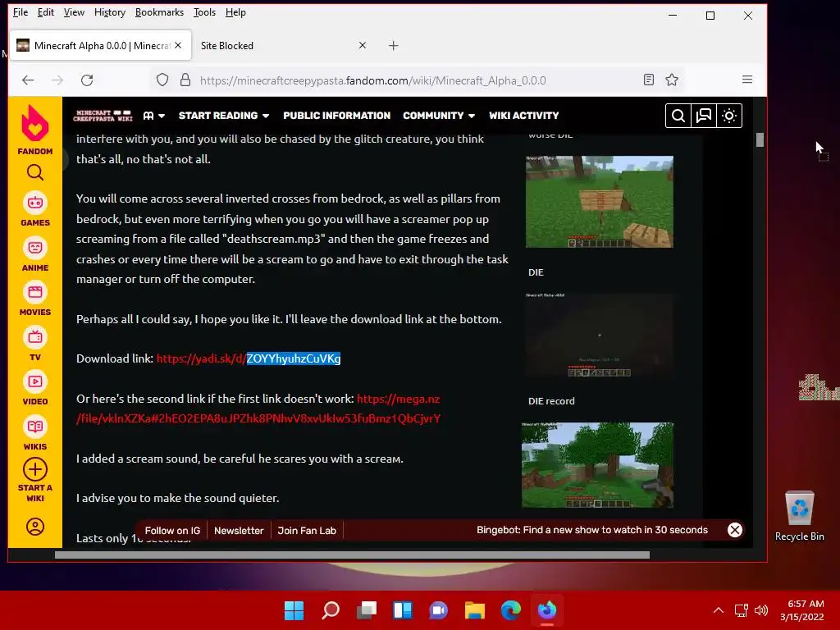Image resolution: width=840 pixels, height=630 pixels.
Task: Click the URL address bar
Action: (372, 80)
